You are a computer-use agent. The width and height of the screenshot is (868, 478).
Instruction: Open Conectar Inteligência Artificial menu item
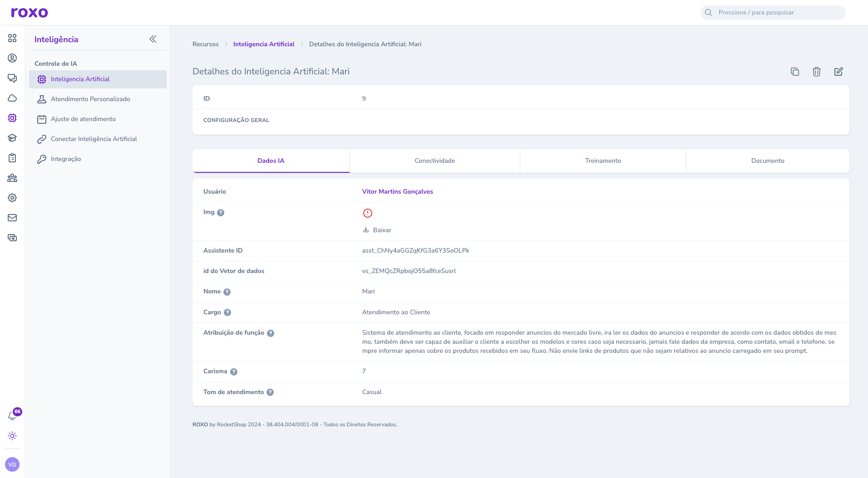click(x=98, y=139)
